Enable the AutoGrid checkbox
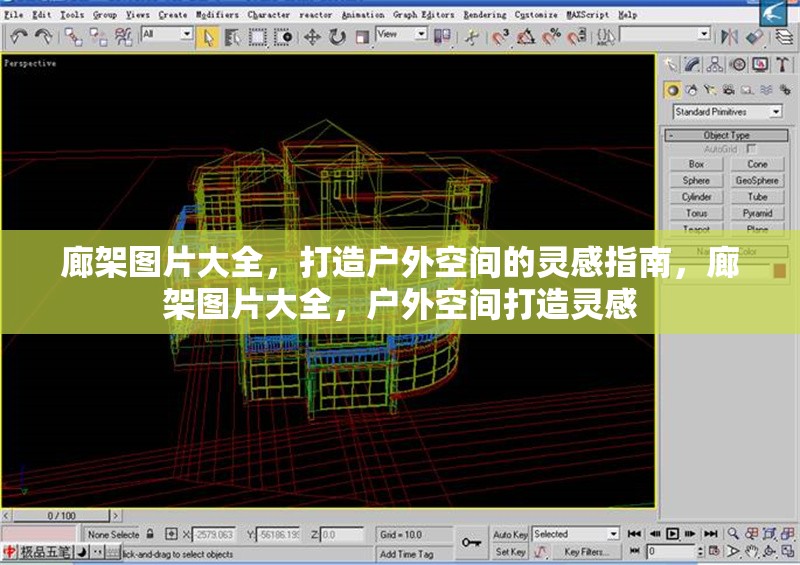The width and height of the screenshot is (800, 565). 751,149
